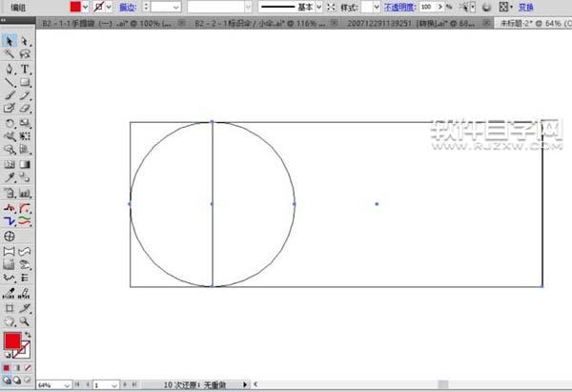Open the status bar display options arrow
Screen dimensions: 572x392
tap(245, 384)
